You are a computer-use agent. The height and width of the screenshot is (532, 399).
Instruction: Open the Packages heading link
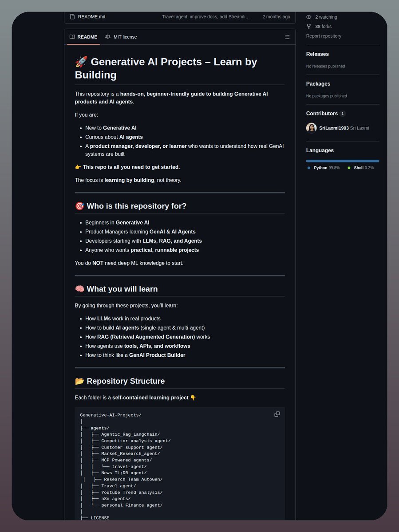click(318, 84)
